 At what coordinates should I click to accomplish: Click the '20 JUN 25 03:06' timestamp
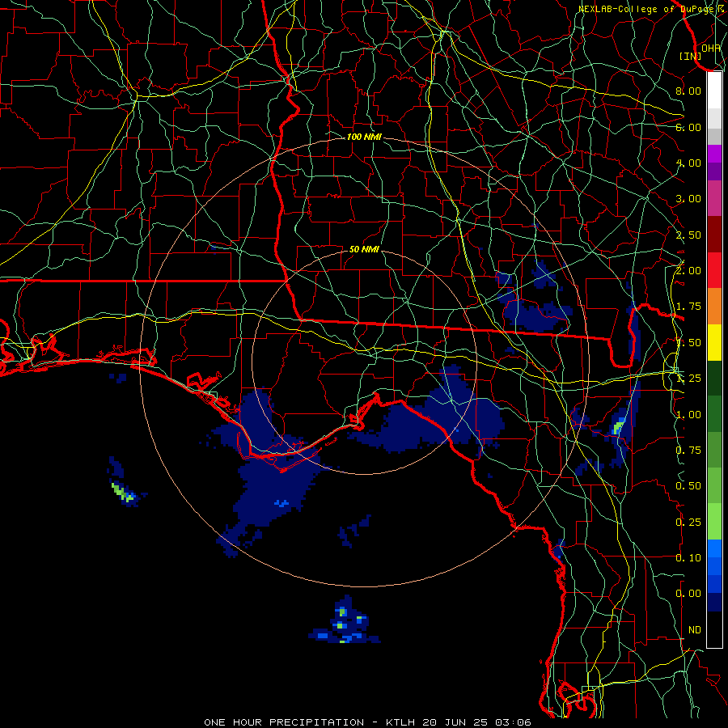tap(476, 722)
